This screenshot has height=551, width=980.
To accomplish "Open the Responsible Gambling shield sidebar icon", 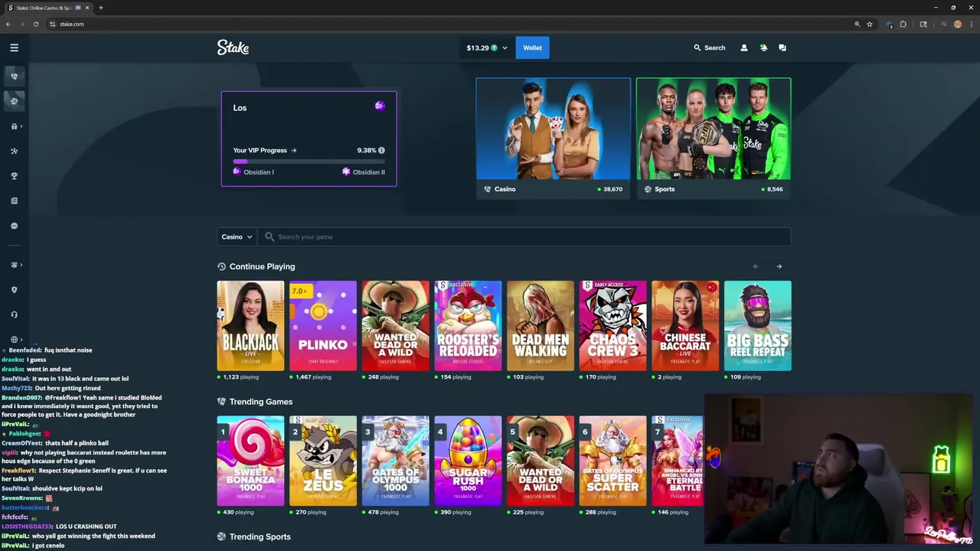I will (14, 289).
